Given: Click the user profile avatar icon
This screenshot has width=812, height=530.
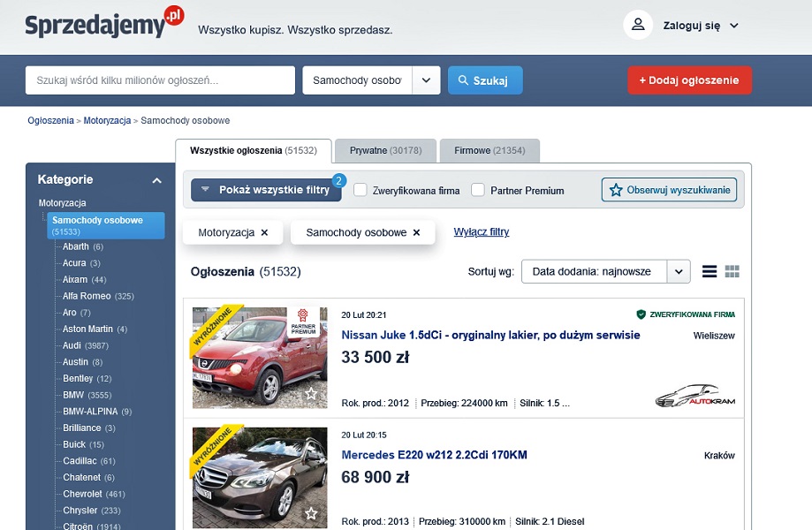Looking at the screenshot, I should pos(638,25).
